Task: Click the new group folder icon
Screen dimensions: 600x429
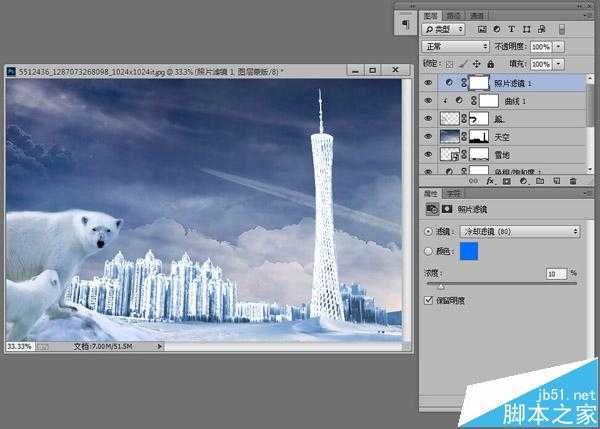Action: [540, 181]
